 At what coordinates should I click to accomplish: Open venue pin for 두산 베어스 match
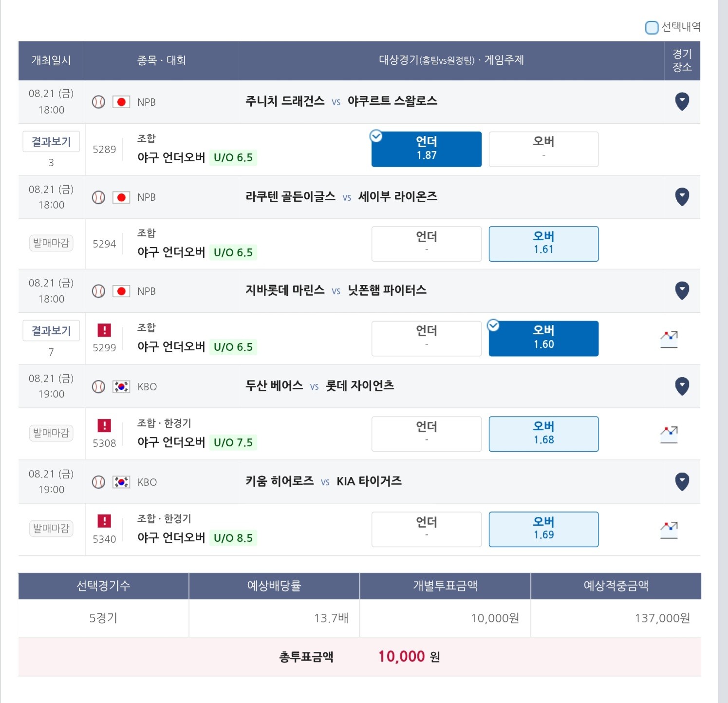[x=682, y=386]
